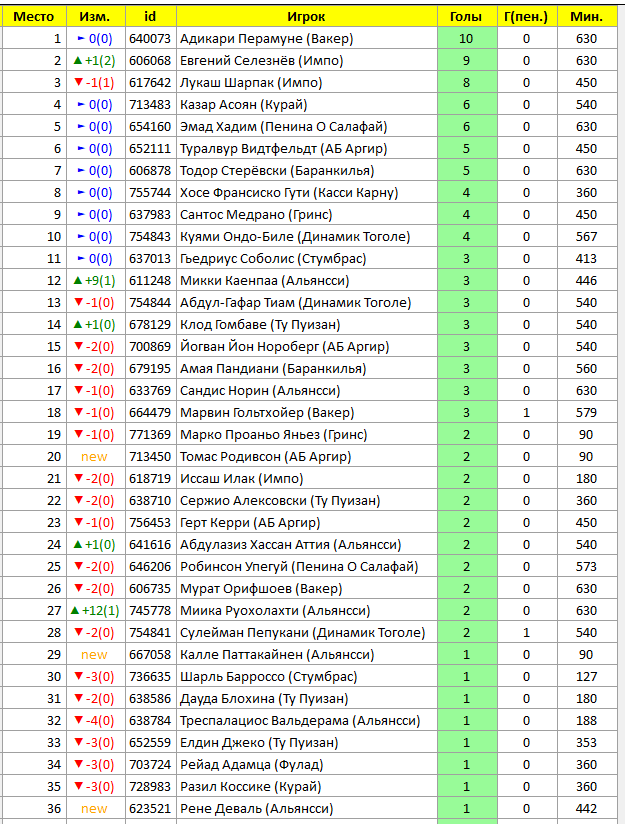Click minutes cell 442

tap(587, 809)
